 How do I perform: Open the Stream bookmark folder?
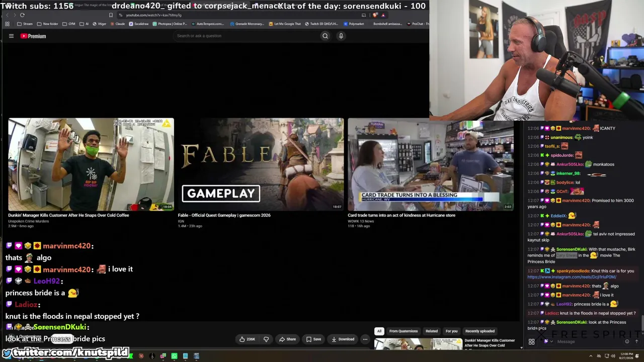pos(25,24)
